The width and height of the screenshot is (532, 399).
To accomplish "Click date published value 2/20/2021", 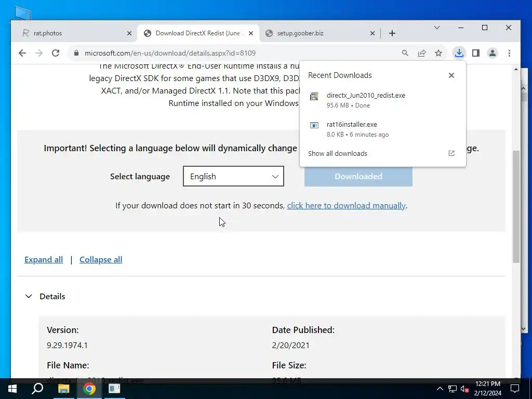I will (x=291, y=345).
